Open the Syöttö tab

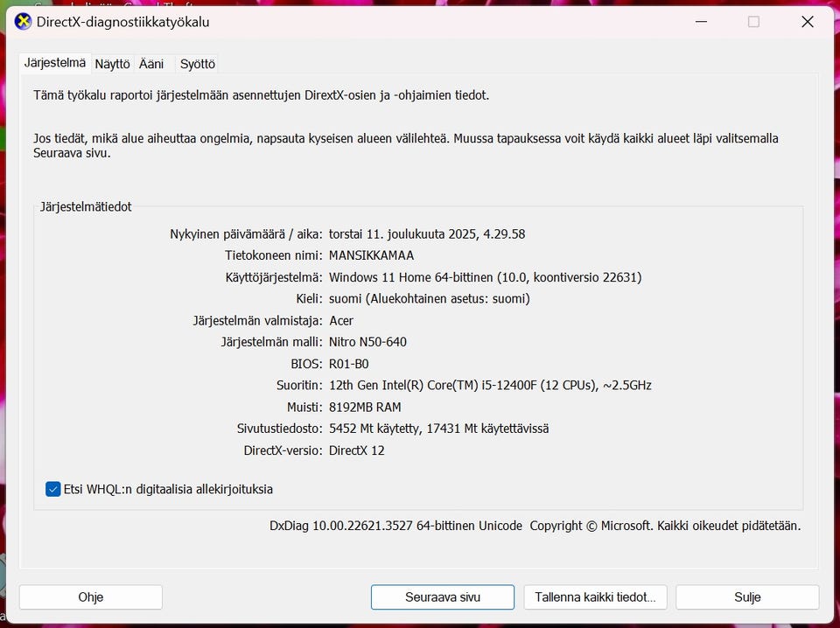[x=197, y=64]
